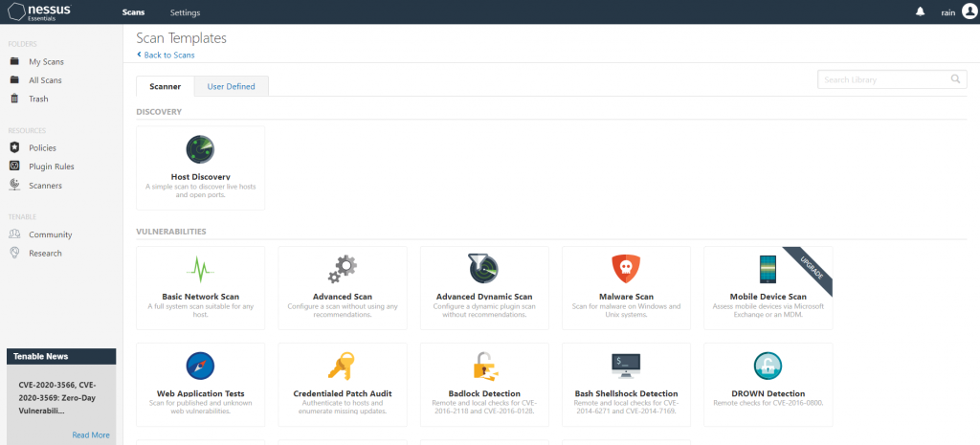Click the My Scans folder icon
This screenshot has height=445, width=980.
pyautogui.click(x=14, y=61)
